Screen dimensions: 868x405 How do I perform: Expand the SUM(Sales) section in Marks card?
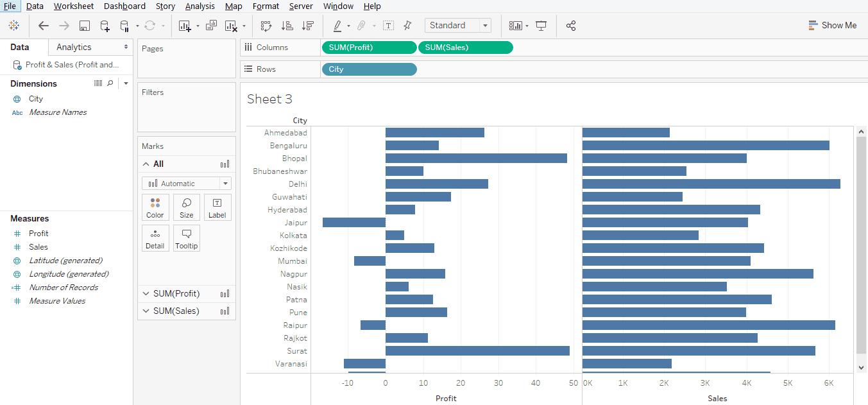(x=146, y=311)
